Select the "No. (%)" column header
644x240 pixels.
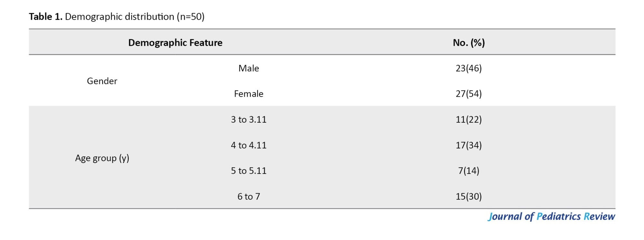[469, 43]
